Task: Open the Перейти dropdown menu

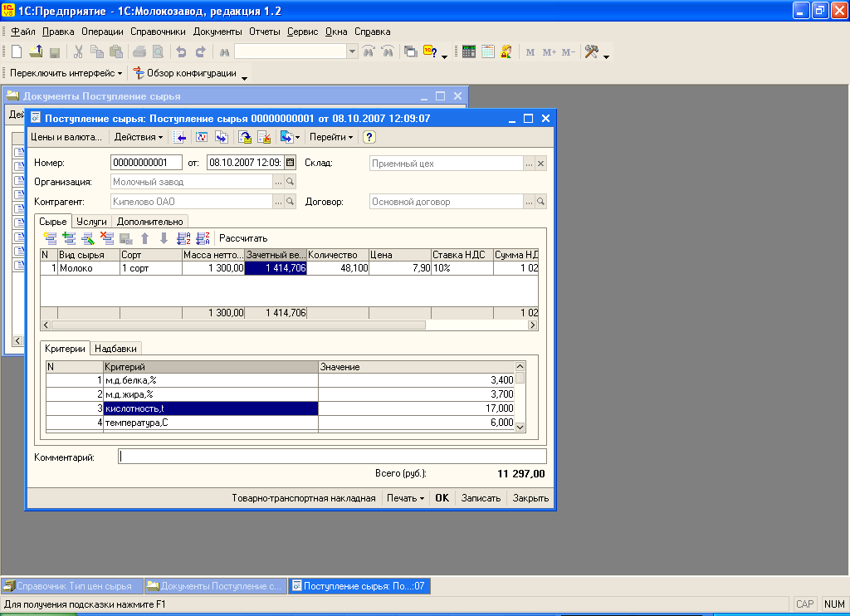Action: [330, 137]
